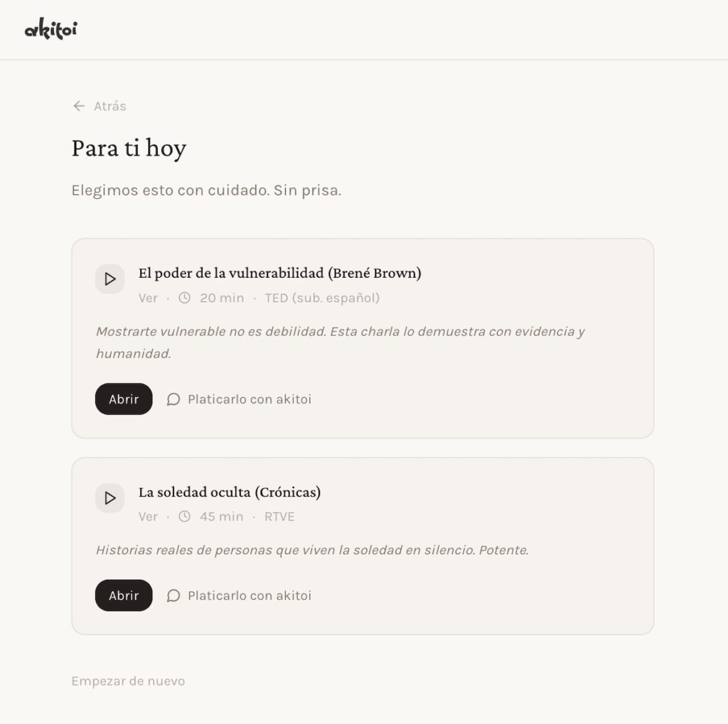Select the title El poder de la vulnerabilidad
This screenshot has width=728, height=724.
281,273
